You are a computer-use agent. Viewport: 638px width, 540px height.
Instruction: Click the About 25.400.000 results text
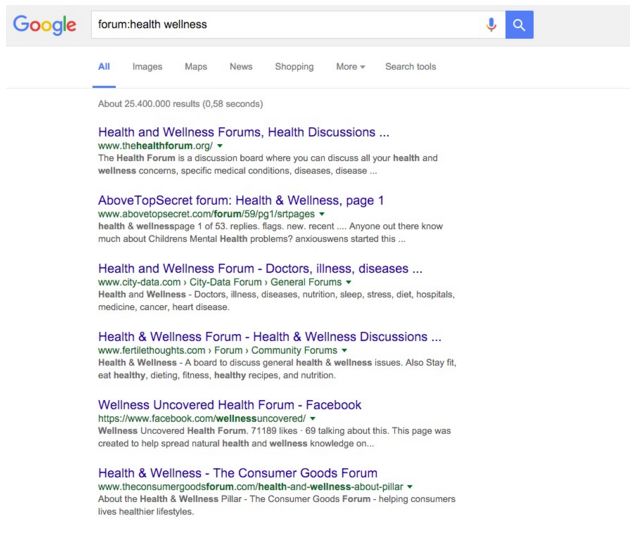180,104
